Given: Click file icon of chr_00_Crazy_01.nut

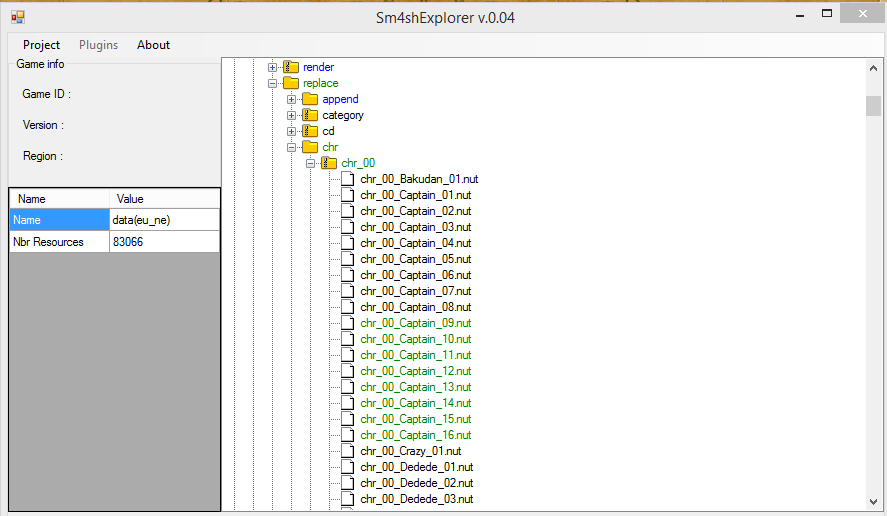Looking at the screenshot, I should click(348, 451).
